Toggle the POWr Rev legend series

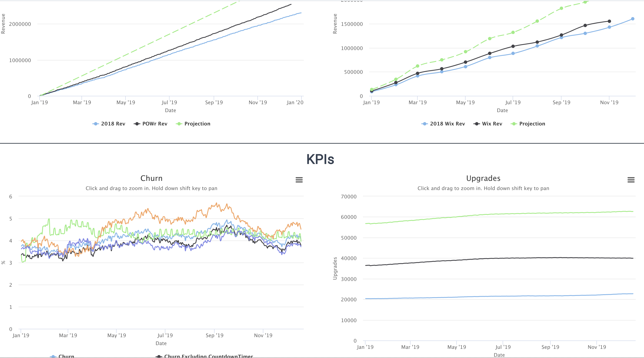point(154,124)
